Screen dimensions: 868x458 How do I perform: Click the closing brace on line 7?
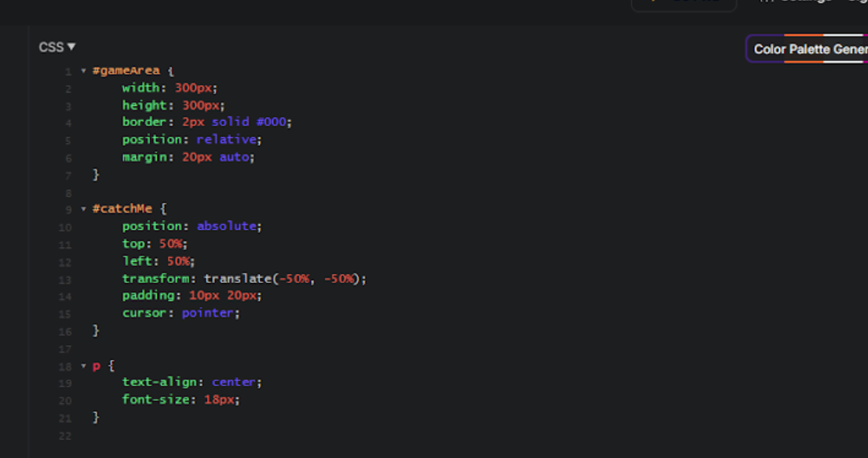pos(96,175)
